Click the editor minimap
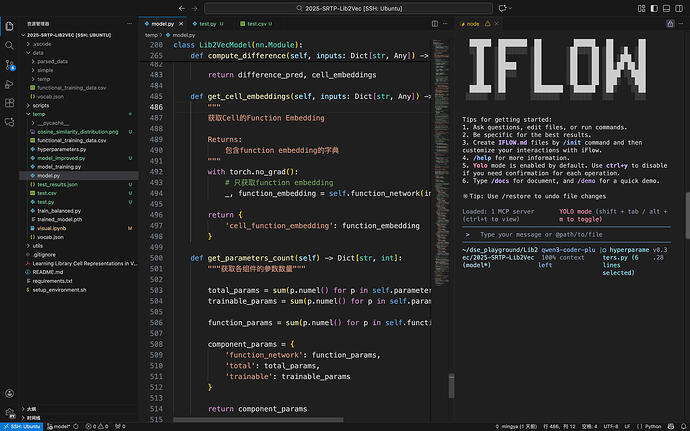Screen dimensions: 690x431 click(440, 163)
